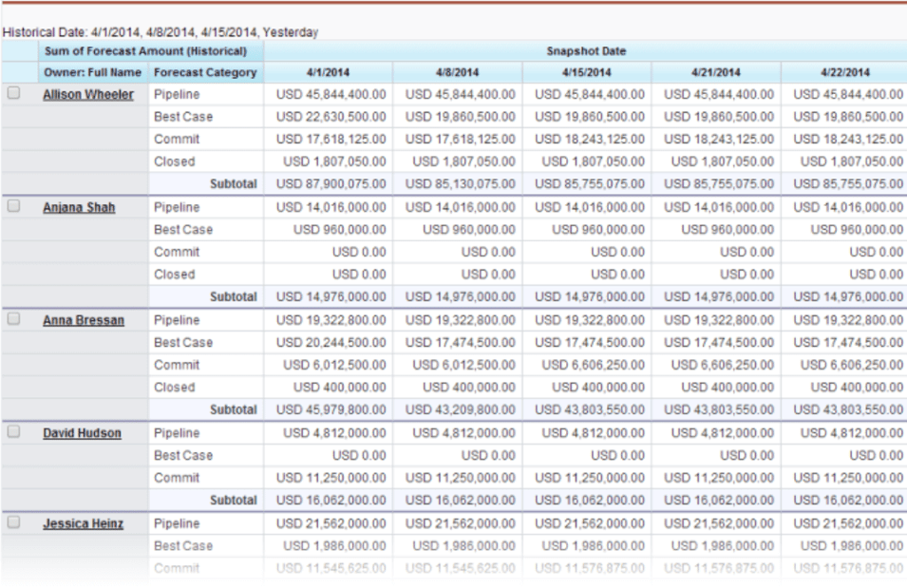The height and width of the screenshot is (588, 907).
Task: Click the 4/15/2014 column header
Action: pos(586,72)
